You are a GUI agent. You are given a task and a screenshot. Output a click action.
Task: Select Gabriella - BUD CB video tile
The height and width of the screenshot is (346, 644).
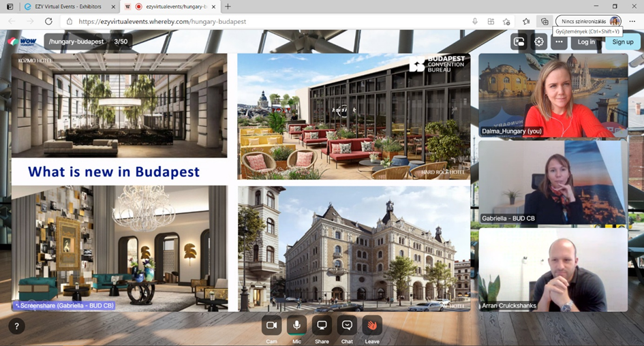tap(553, 183)
